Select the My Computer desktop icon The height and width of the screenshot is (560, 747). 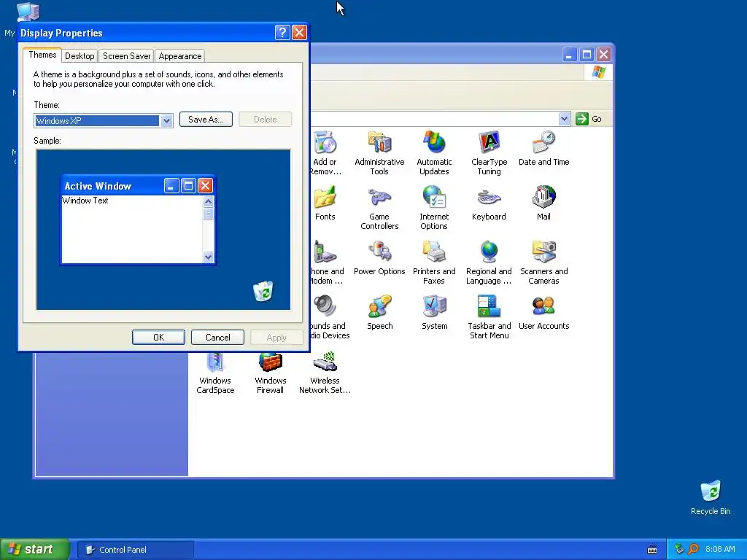(x=28, y=12)
